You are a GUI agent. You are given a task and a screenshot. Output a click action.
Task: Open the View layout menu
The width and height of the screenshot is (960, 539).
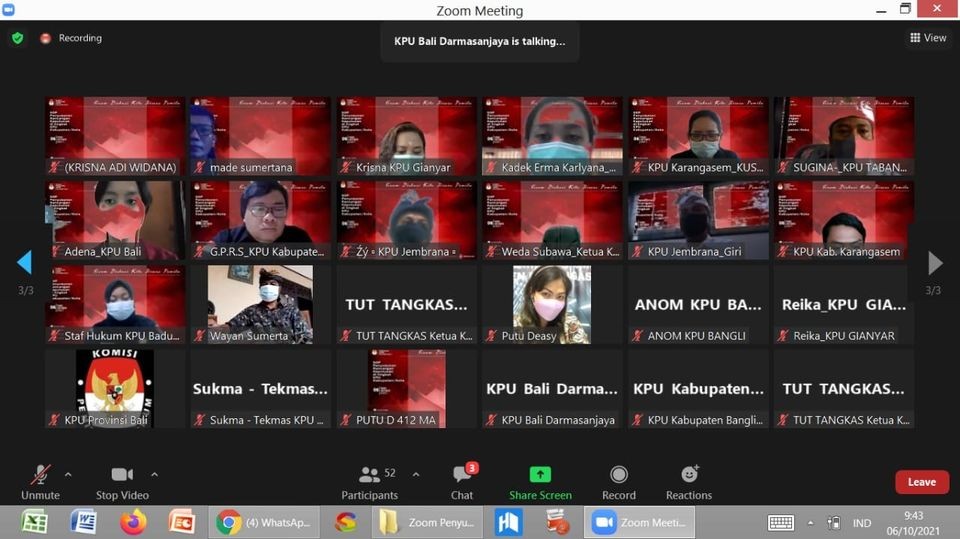click(x=928, y=38)
